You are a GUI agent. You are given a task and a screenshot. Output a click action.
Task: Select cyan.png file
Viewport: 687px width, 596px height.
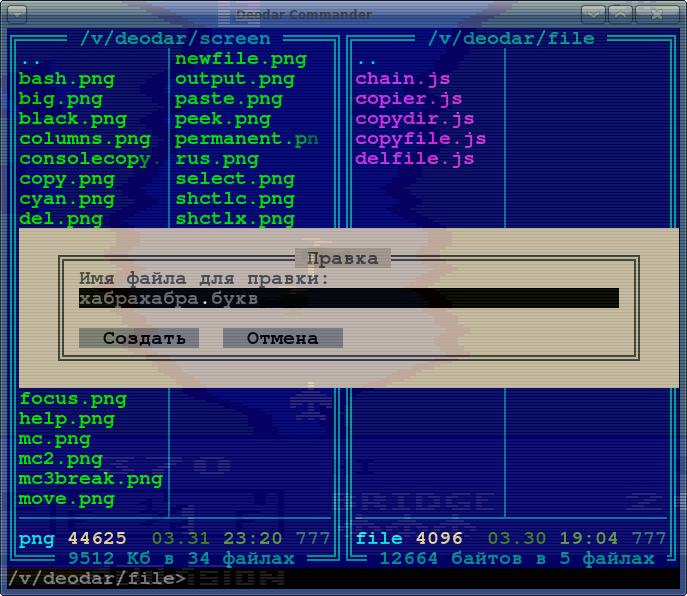point(67,199)
